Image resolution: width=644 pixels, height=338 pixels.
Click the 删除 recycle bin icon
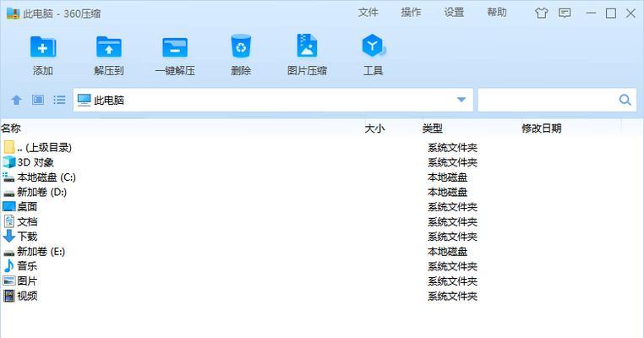coord(241,46)
